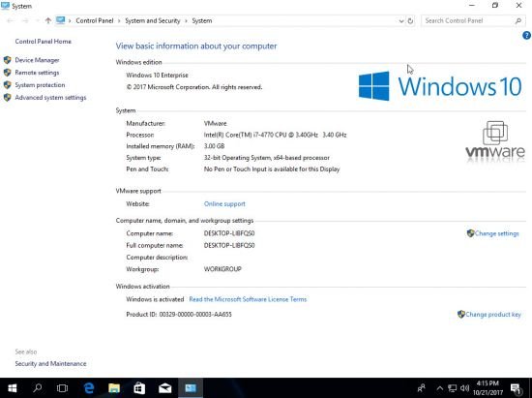Open Task View on taskbar

click(63, 388)
